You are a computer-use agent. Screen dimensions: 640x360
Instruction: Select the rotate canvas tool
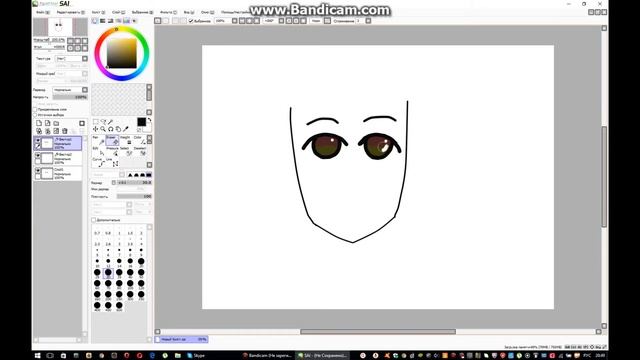coord(111,129)
